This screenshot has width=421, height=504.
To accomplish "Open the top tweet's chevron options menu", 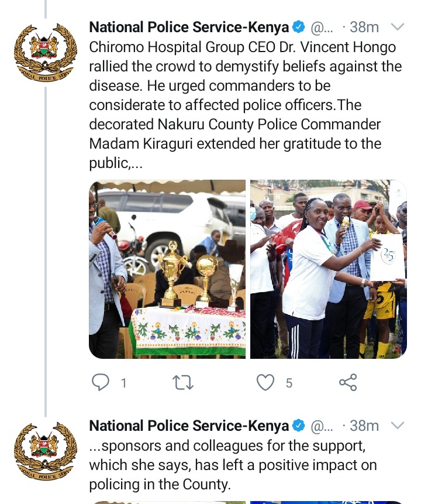I will 398,27.
